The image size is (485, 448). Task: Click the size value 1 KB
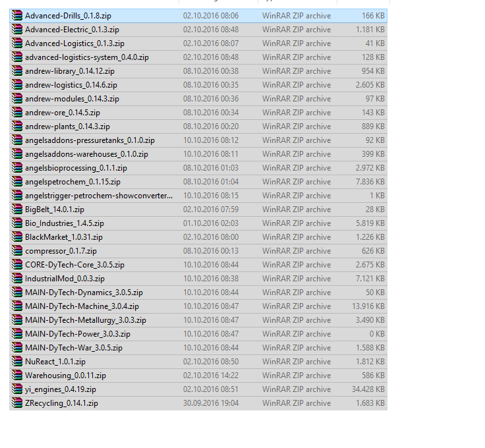pyautogui.click(x=377, y=196)
